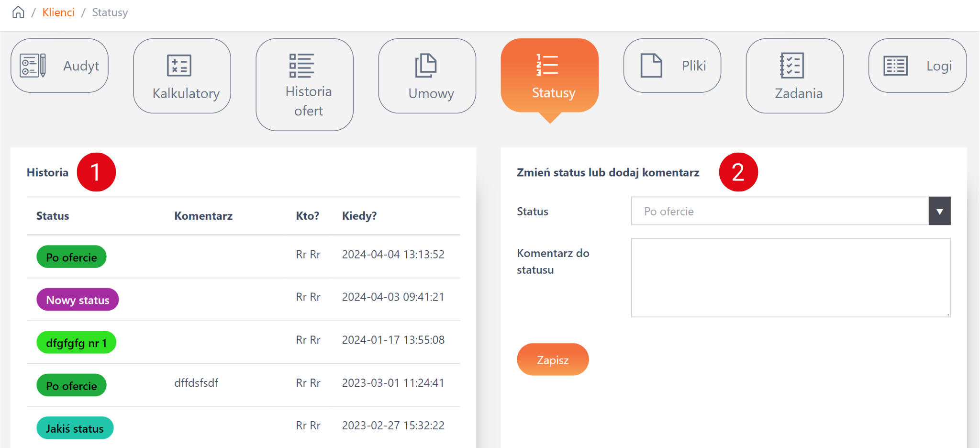Viewport: 980px width, 448px height.
Task: Select the Statusy numbered list icon
Action: point(547,65)
